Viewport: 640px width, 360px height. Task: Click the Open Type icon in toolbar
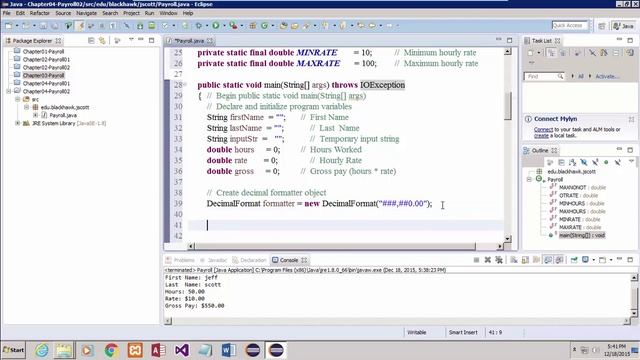pos(284,26)
